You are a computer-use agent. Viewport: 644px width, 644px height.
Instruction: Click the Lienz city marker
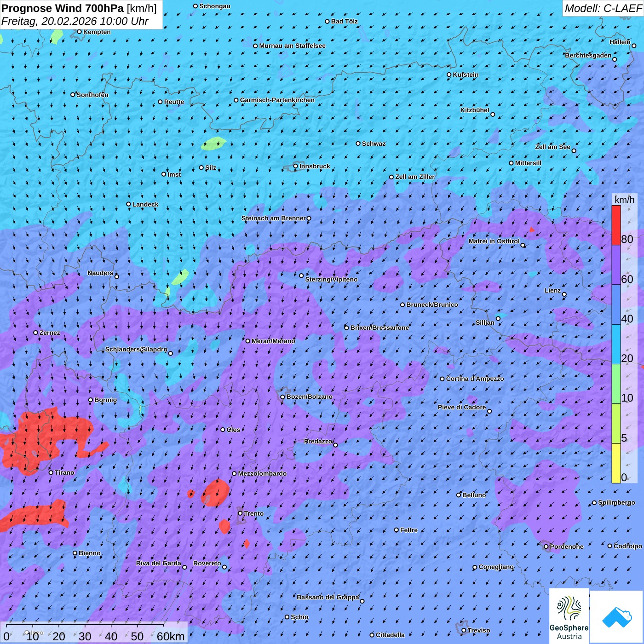564,294
